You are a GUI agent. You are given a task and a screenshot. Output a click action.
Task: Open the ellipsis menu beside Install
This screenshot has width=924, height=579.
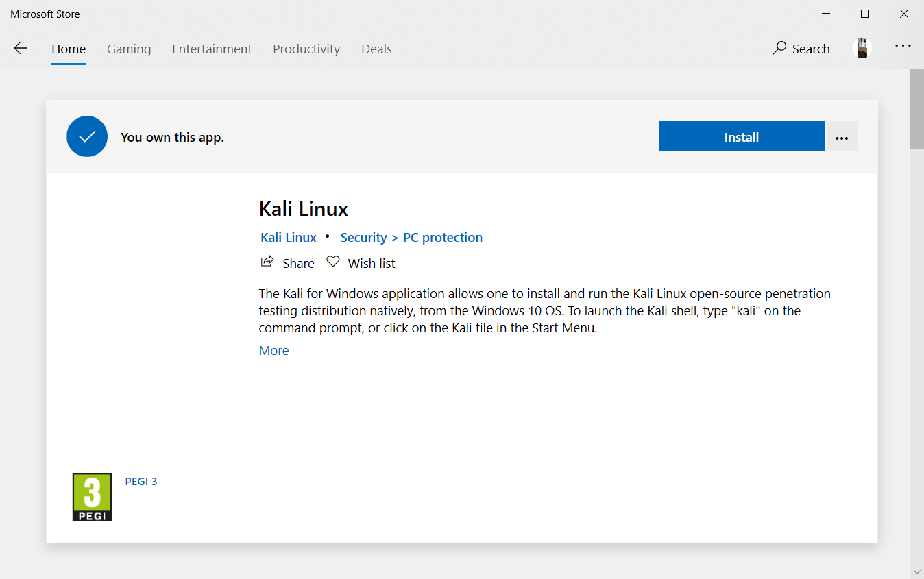click(x=842, y=136)
